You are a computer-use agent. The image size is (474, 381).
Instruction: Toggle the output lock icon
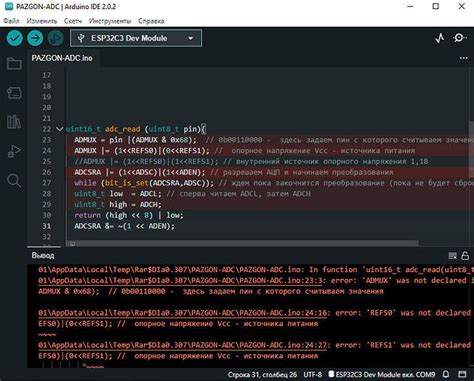point(465,256)
